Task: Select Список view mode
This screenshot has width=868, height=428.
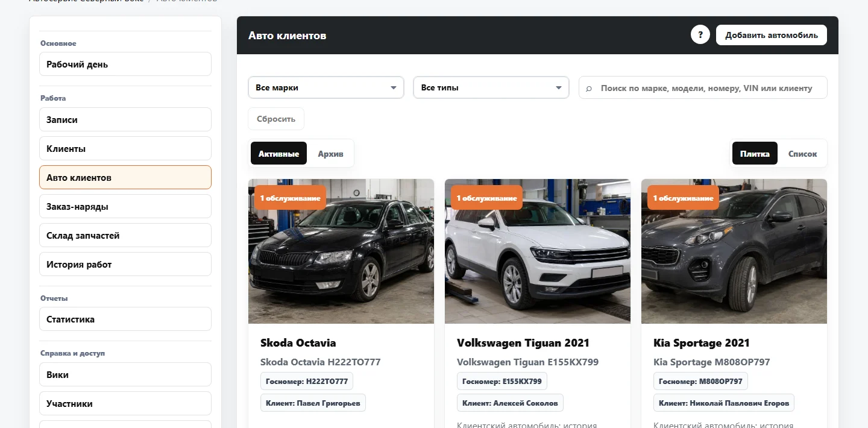Action: 802,154
